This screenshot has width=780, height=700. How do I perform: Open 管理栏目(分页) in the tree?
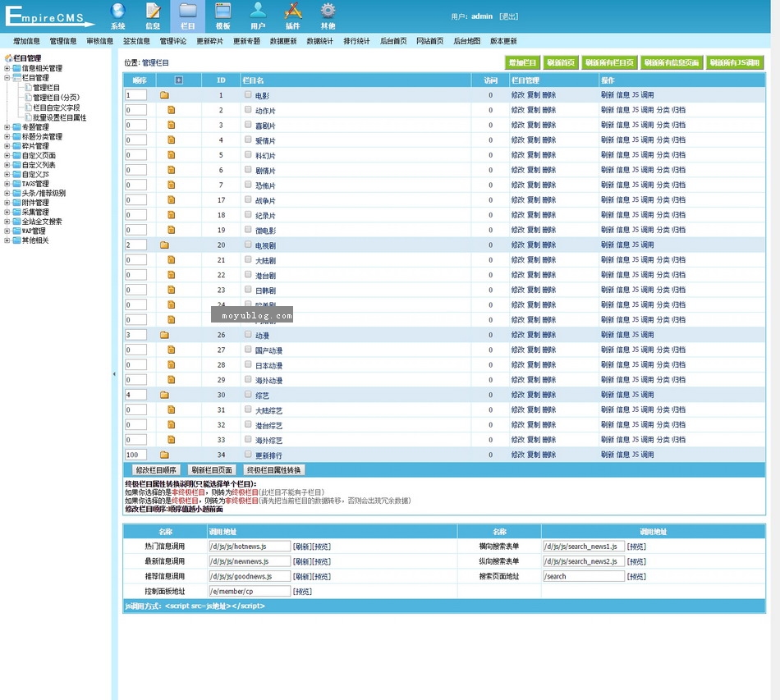pos(56,98)
